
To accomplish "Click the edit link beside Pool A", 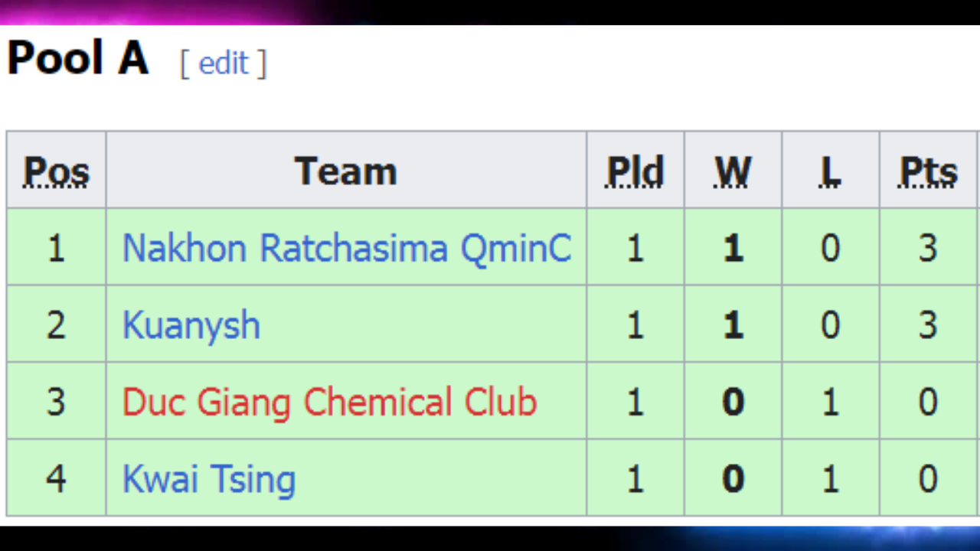I will [223, 63].
